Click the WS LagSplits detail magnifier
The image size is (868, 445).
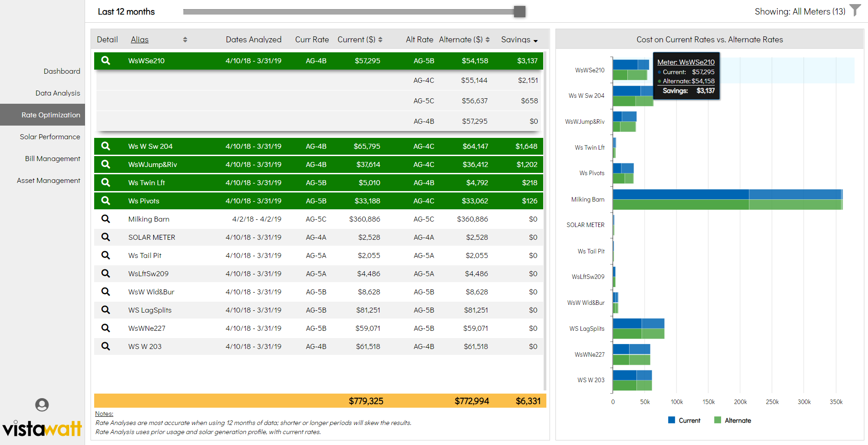(106, 310)
